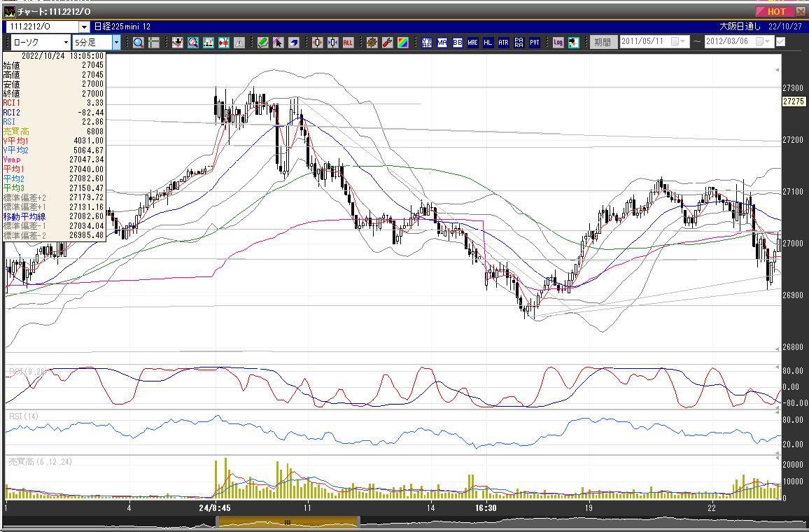Click the 2022/10/24 13:05:00 timestamp
The width and height of the screenshot is (809, 532).
[62, 56]
